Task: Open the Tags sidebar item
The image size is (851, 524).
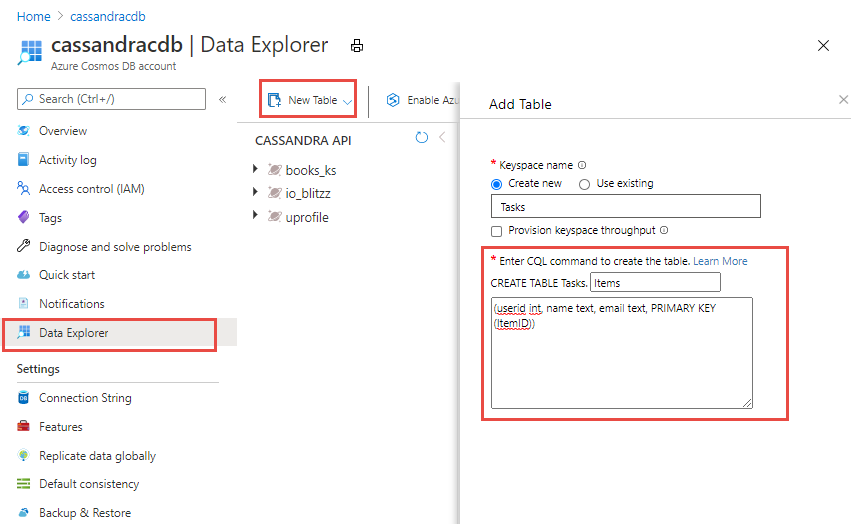Action: pyautogui.click(x=50, y=217)
